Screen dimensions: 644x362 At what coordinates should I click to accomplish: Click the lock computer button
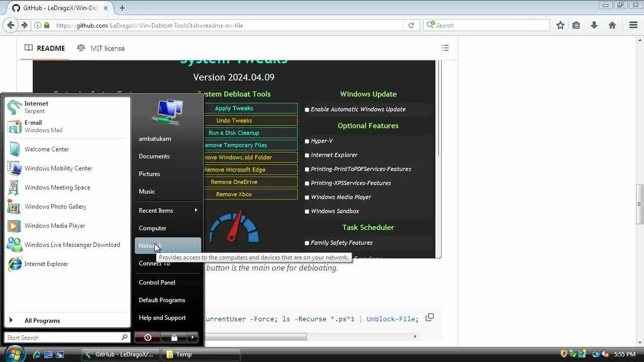[x=174, y=337]
